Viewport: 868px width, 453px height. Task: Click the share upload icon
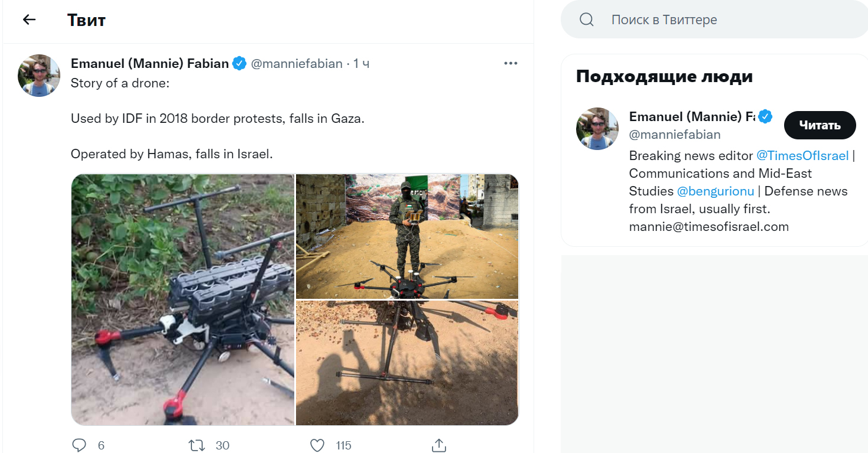point(438,445)
